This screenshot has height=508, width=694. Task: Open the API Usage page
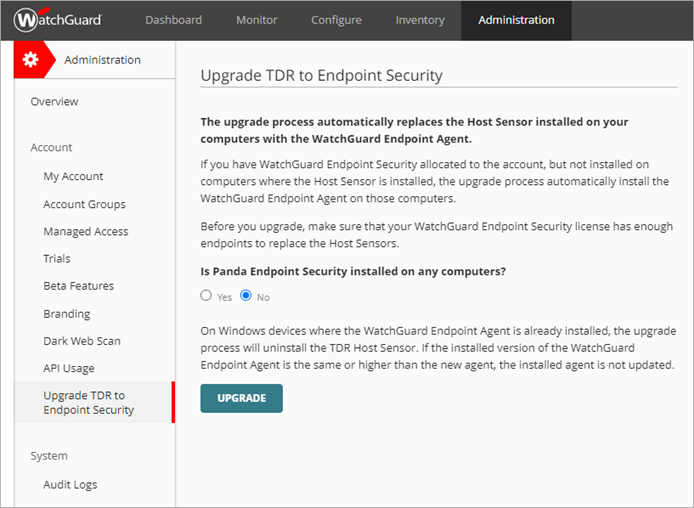pyautogui.click(x=69, y=369)
